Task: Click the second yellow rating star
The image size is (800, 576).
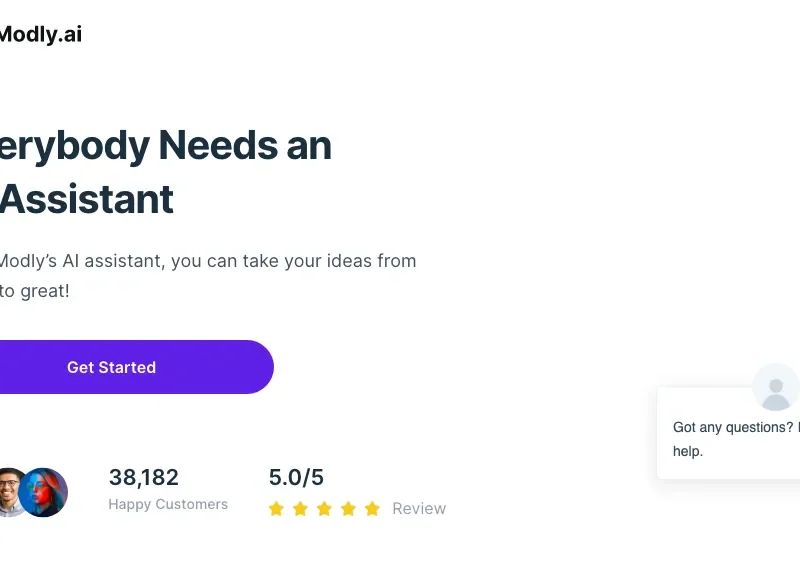Action: click(301, 509)
